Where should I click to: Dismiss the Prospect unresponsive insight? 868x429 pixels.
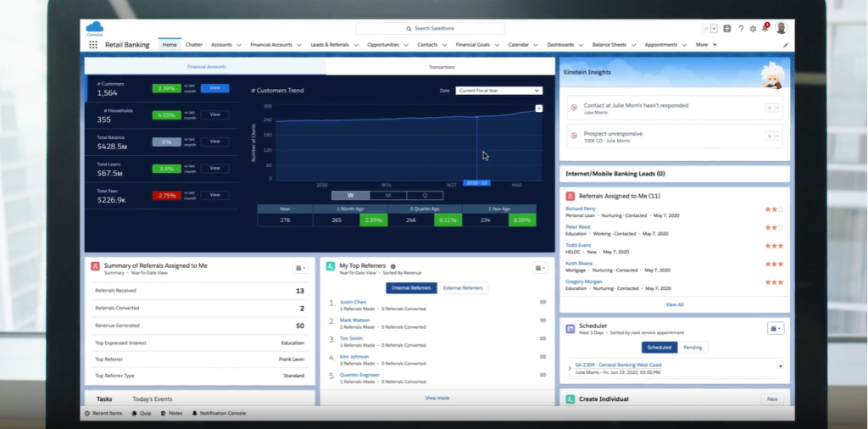click(769, 136)
